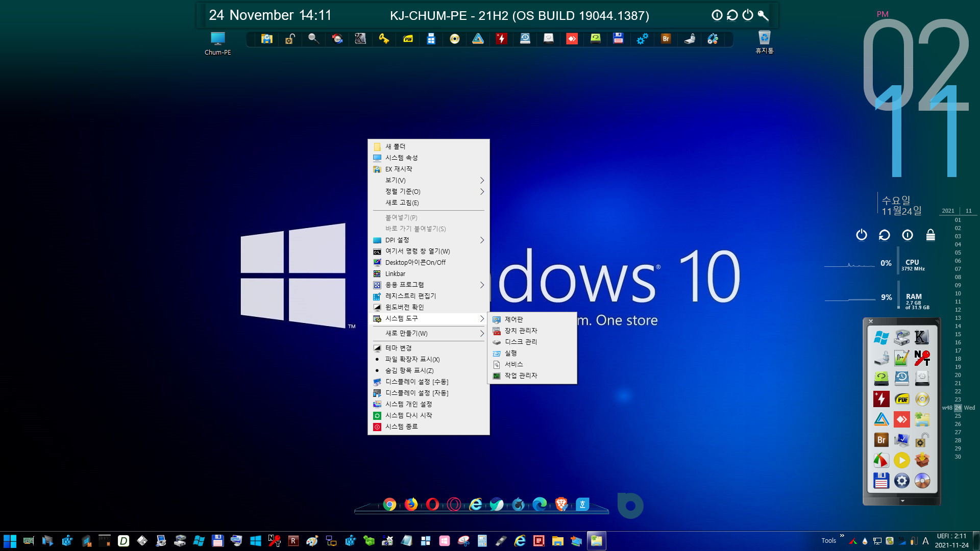The width and height of the screenshot is (980, 551).
Task: Open Internet Explorer in taskbar
Action: tap(520, 541)
